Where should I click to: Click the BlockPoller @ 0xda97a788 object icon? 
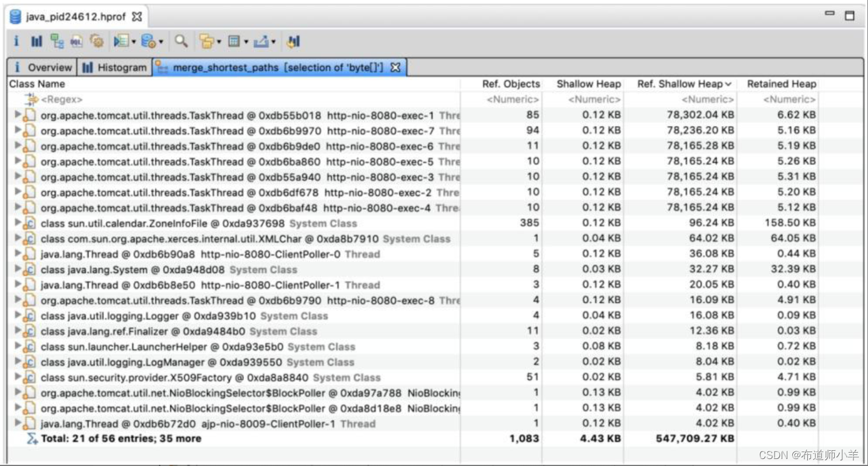(29, 393)
